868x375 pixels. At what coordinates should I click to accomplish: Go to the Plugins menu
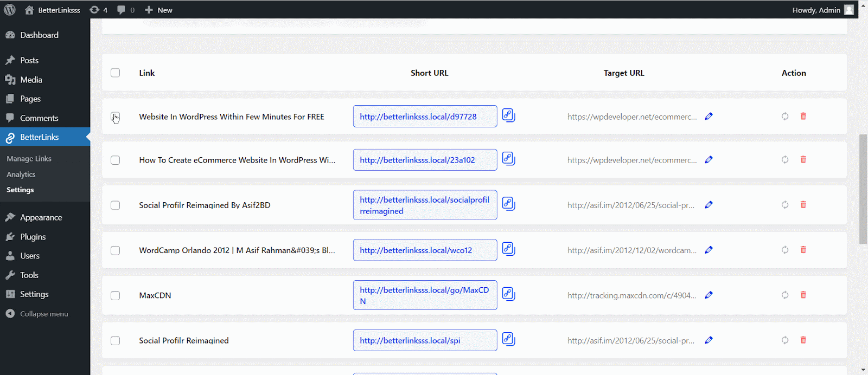tap(33, 237)
